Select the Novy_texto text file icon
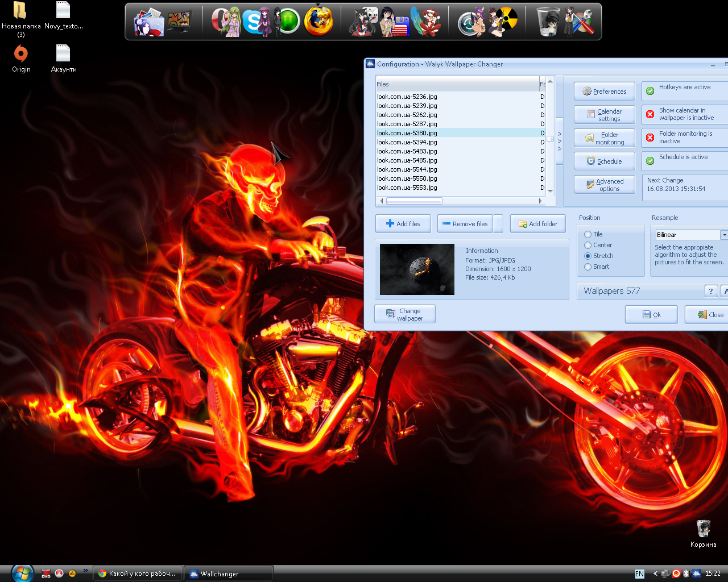 [x=63, y=16]
